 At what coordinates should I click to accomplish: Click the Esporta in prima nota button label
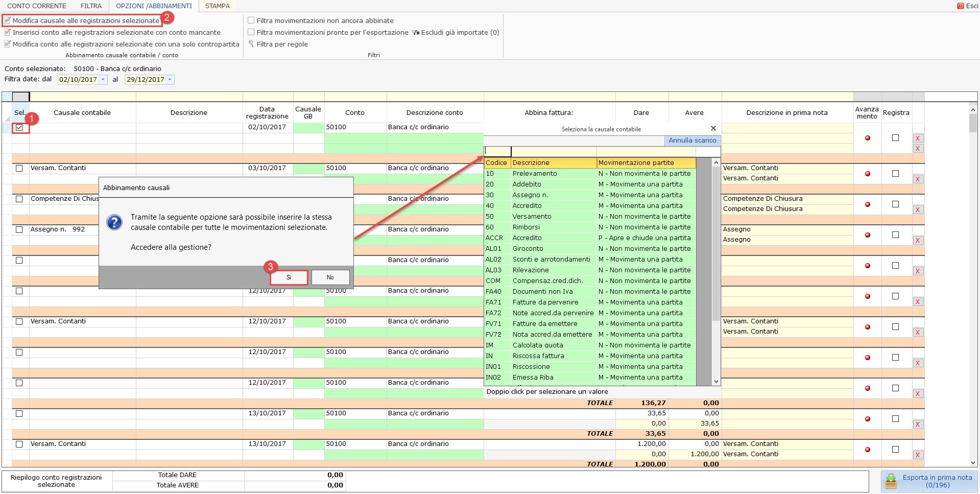click(937, 481)
